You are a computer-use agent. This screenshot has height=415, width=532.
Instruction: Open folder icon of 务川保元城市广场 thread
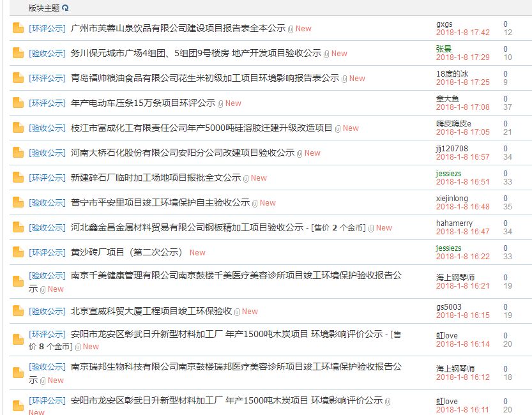pyautogui.click(x=18, y=53)
